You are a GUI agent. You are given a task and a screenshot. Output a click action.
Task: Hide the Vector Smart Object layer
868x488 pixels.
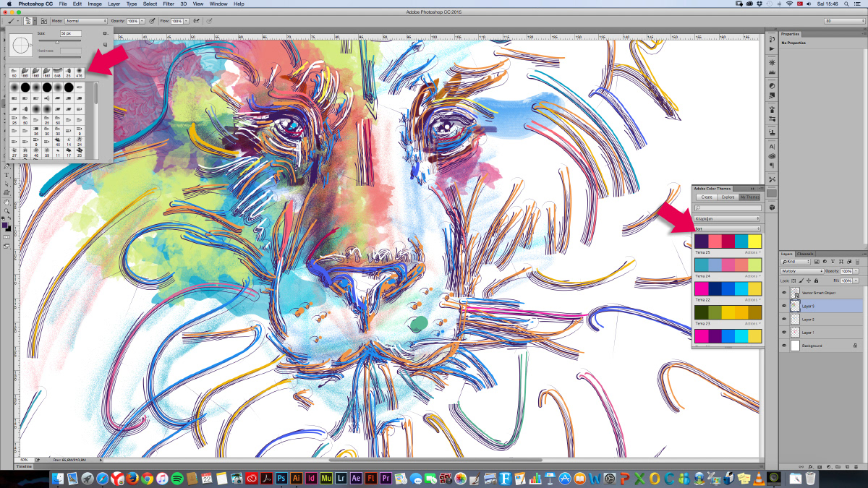tap(784, 293)
